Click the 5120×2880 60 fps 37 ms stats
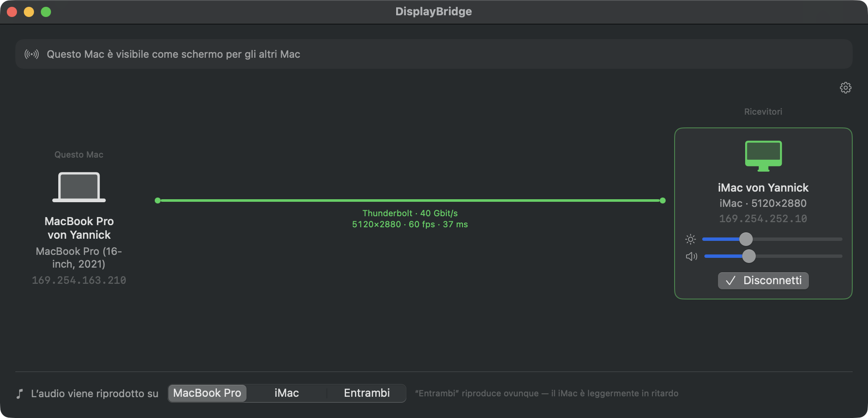 click(410, 224)
